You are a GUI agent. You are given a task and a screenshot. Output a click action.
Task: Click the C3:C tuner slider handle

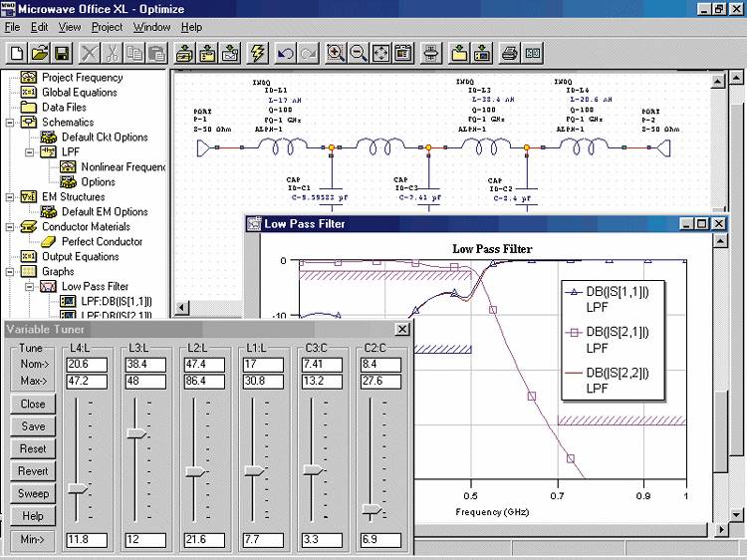313,470
